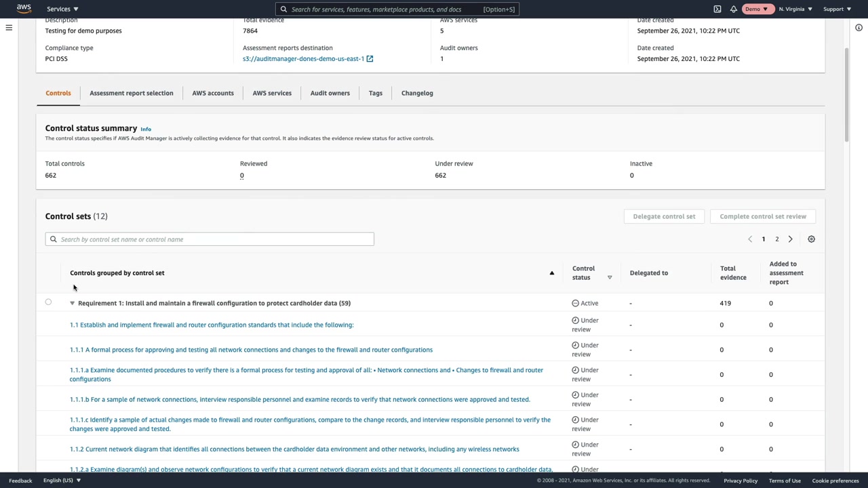Viewport: 868px width, 488px height.
Task: Click the Under review count 662
Action: pos(441,176)
